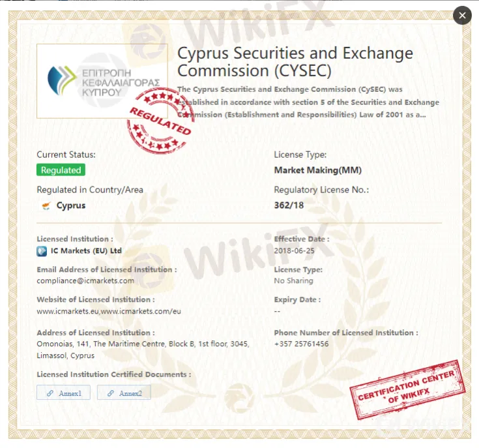Select the IC Markets (EU) Ltd institution name
Image resolution: width=479 pixels, height=448 pixels.
coord(86,251)
